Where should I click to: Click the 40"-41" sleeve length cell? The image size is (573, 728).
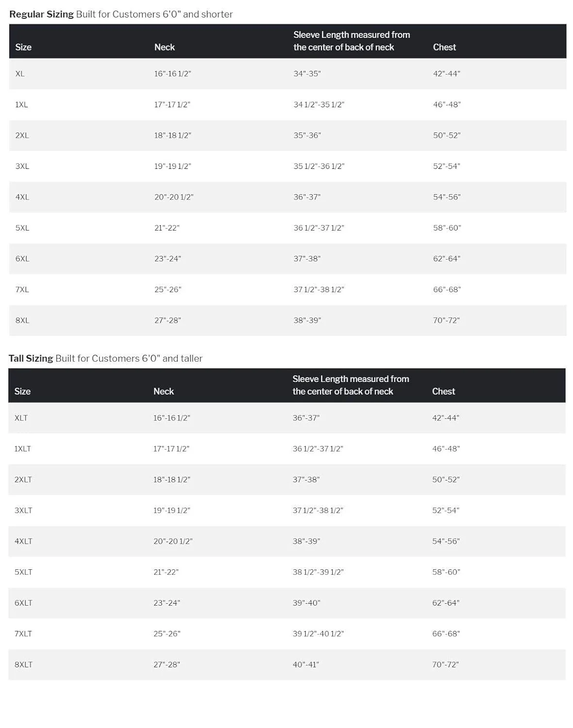point(305,664)
